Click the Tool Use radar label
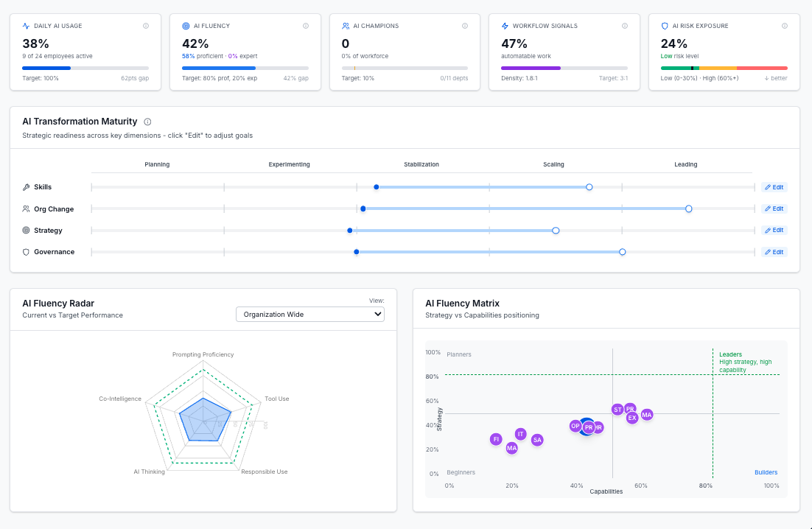 click(276, 399)
